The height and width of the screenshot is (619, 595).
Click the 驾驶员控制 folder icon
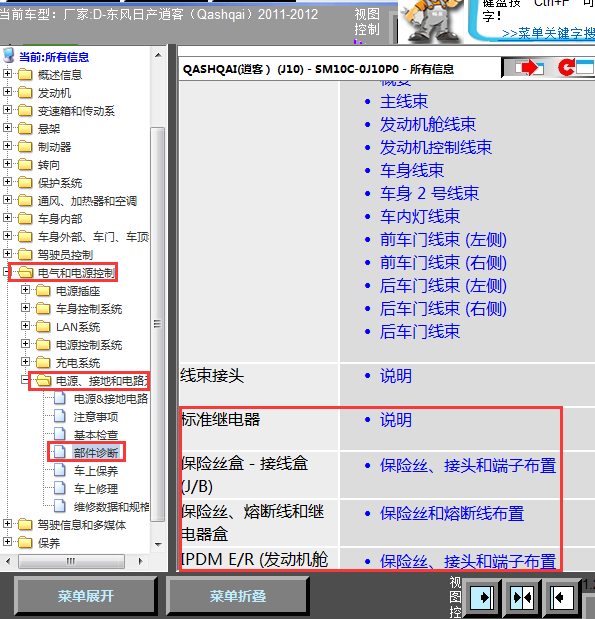click(25, 254)
